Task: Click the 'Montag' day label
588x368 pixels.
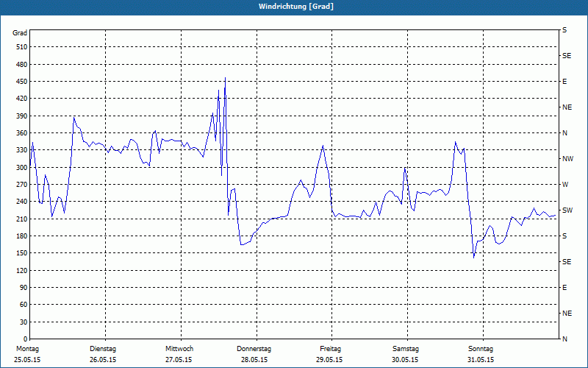Action: tap(27, 349)
